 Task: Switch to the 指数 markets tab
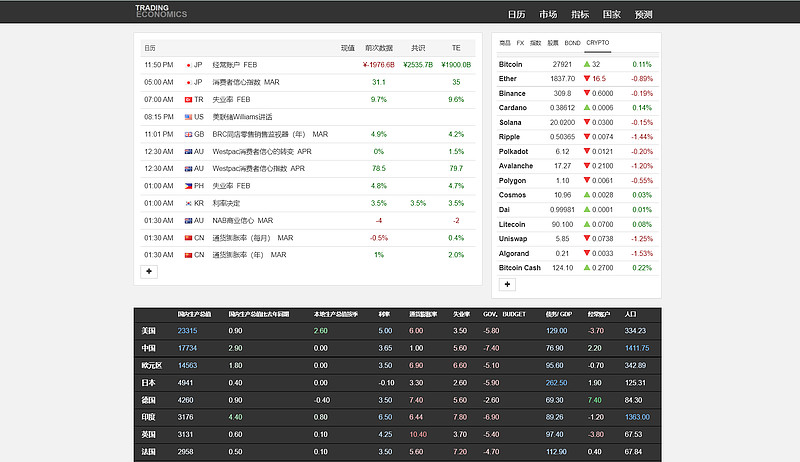(535, 43)
